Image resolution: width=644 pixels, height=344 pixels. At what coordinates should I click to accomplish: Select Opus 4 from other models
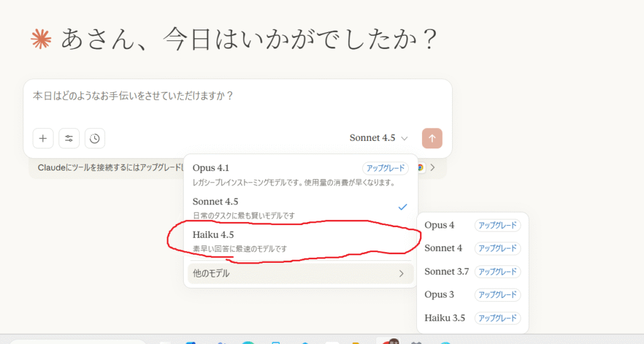coord(440,225)
